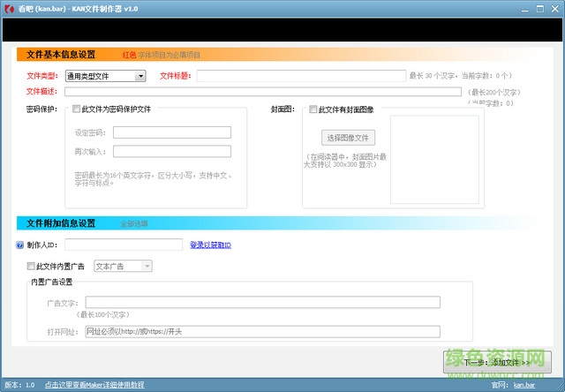Check the 此文件内置广告 option
The width and height of the screenshot is (565, 392).
(x=31, y=267)
